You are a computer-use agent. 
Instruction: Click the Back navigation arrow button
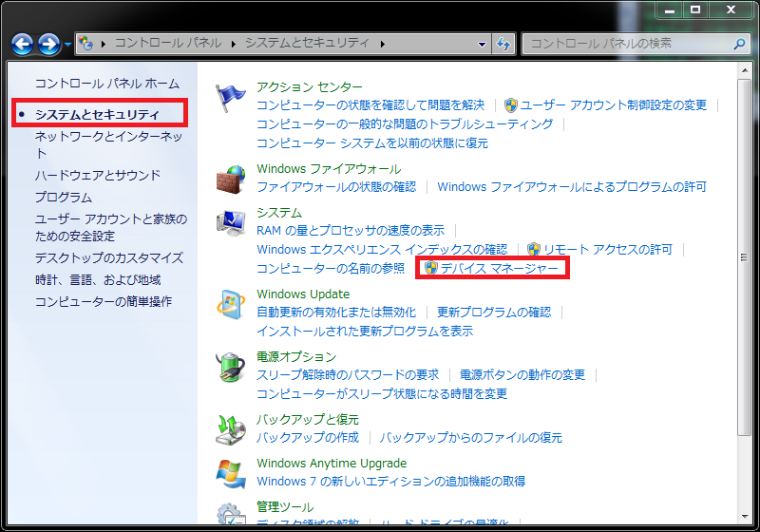pyautogui.click(x=22, y=45)
